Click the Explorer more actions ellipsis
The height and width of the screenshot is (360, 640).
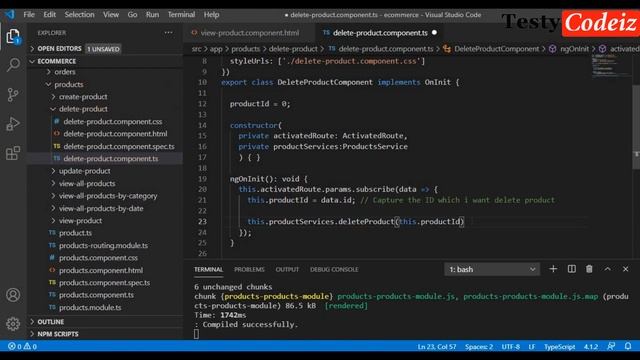point(169,33)
